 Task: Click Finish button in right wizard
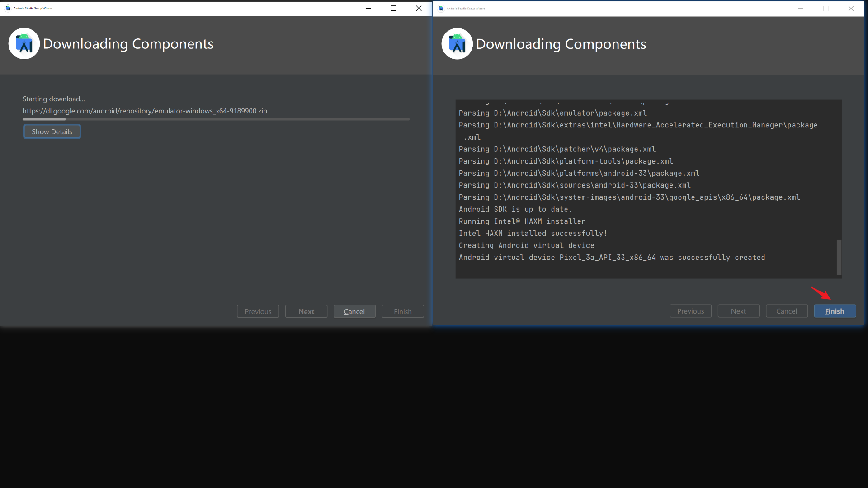pos(835,311)
